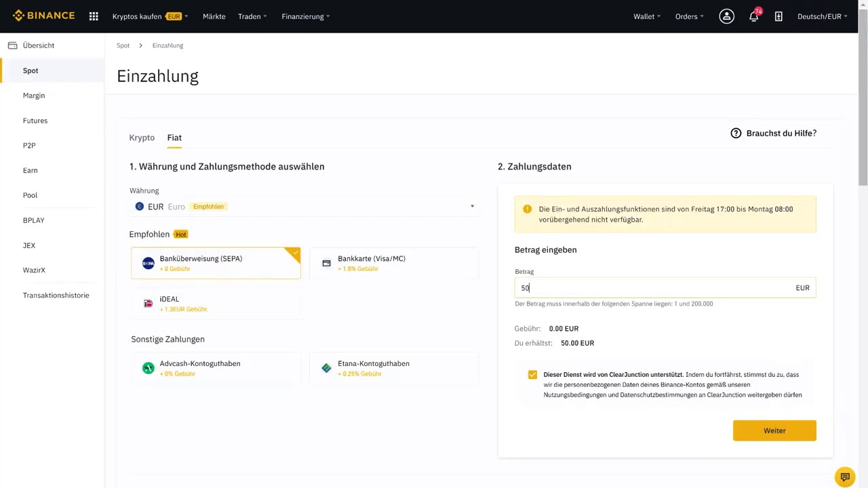868x488 pixels.
Task: Expand the Finanzierung dropdown
Action: [x=306, y=16]
